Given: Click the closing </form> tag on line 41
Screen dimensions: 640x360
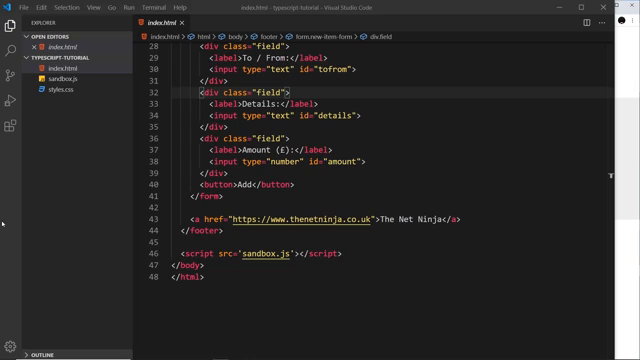Looking at the screenshot, I should coord(206,197).
